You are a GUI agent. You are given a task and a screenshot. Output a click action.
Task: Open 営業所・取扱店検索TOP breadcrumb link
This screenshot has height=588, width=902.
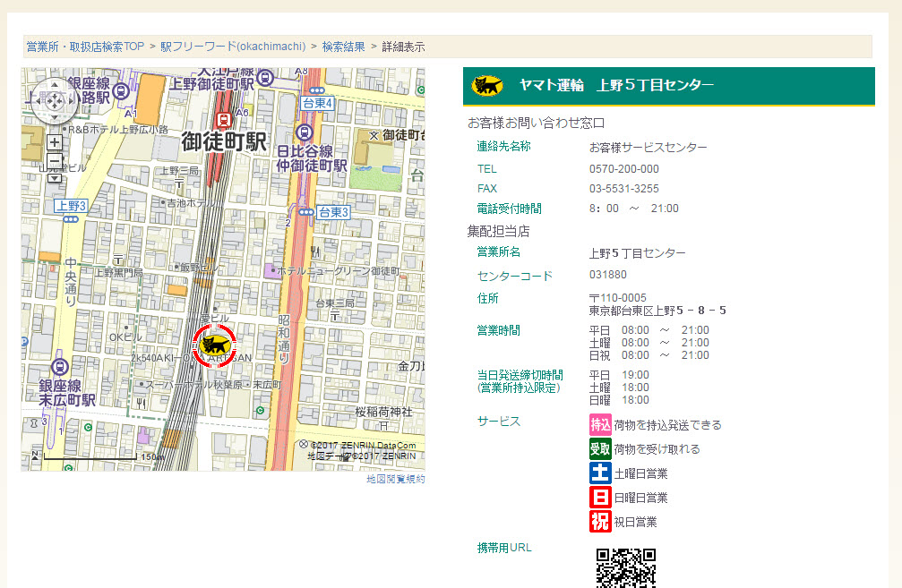pyautogui.click(x=85, y=47)
